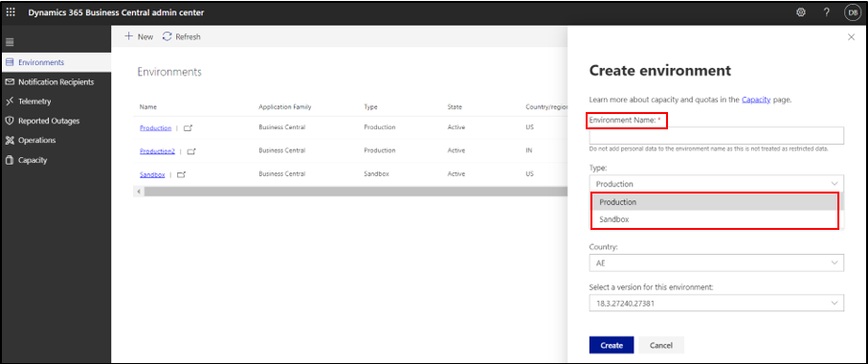This screenshot has height=364, width=868.
Task: Open the help question mark icon
Action: pos(827,12)
